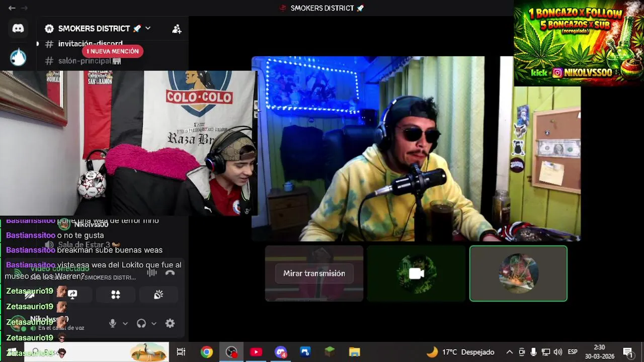Viewport: 644px width, 362px height.
Task: Click Meet Now tray icon
Action: coord(522,352)
